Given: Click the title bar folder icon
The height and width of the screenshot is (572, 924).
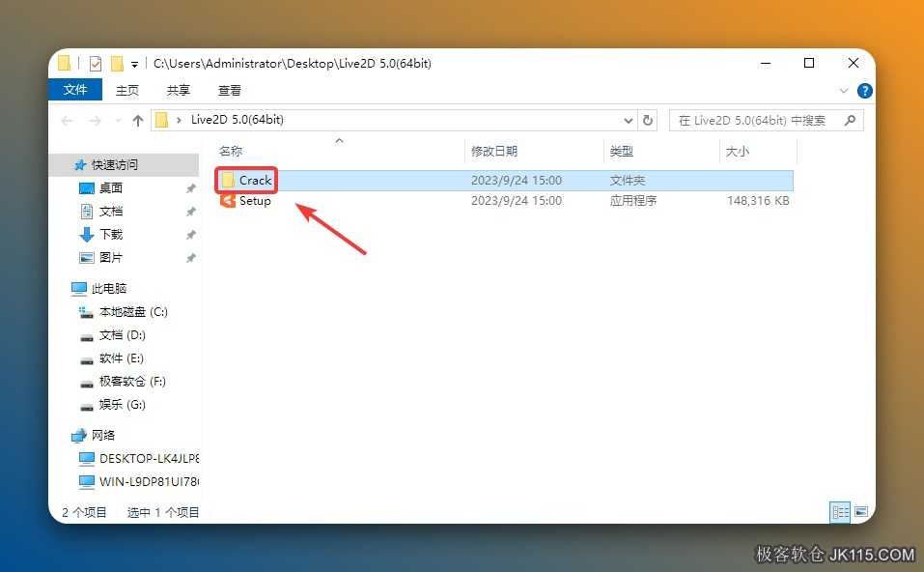Looking at the screenshot, I should coord(65,63).
